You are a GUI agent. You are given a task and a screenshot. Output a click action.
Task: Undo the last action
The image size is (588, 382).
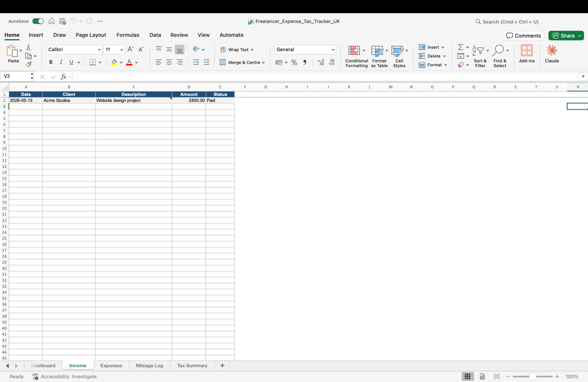73,21
